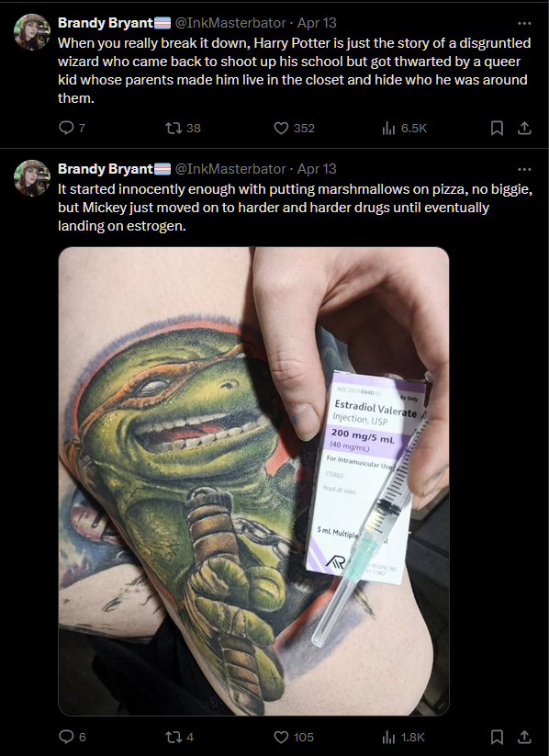Screen dimensions: 549x756
Task: Bookmark the estrogen tattoo tweet
Action: click(497, 737)
